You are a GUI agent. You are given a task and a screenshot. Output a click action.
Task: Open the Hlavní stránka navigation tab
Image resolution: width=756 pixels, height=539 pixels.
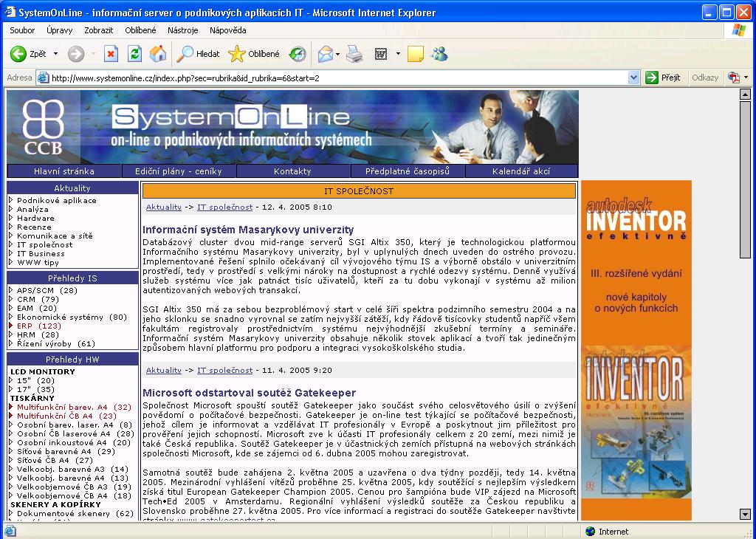click(64, 171)
